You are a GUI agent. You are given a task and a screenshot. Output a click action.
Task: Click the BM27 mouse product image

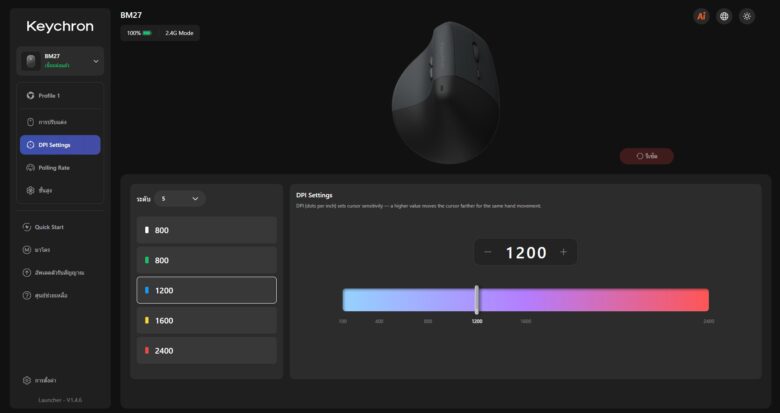pos(446,93)
